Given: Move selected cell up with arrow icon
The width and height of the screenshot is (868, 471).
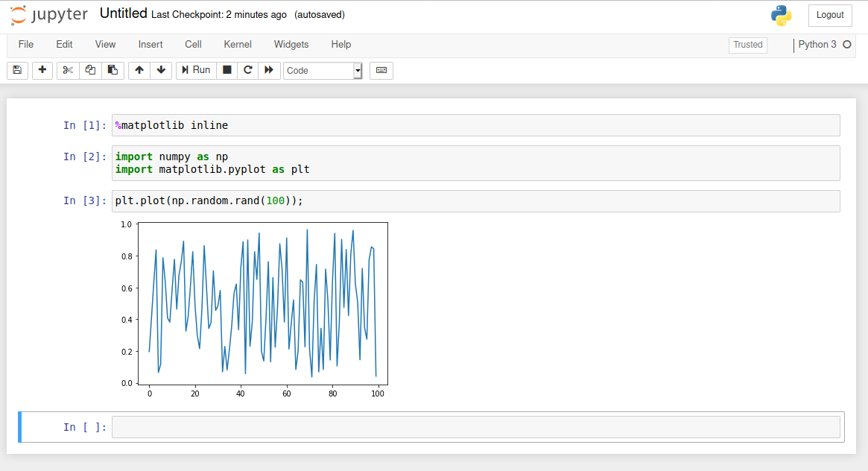Looking at the screenshot, I should click(x=139, y=69).
